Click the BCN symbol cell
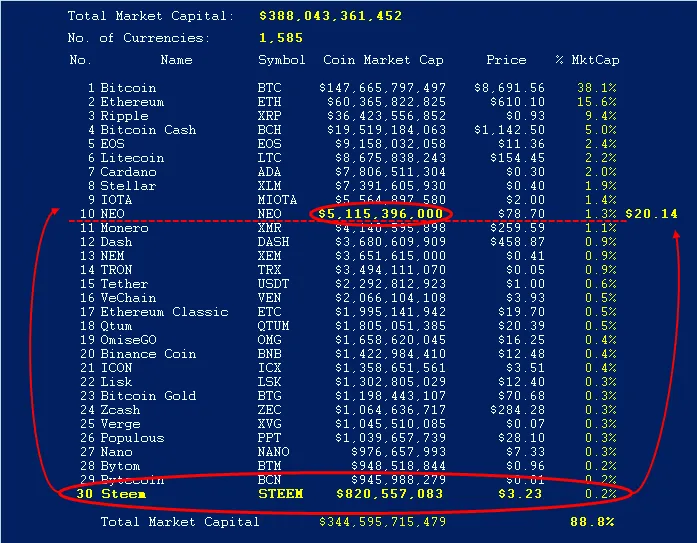The width and height of the screenshot is (697, 543). coord(269,480)
